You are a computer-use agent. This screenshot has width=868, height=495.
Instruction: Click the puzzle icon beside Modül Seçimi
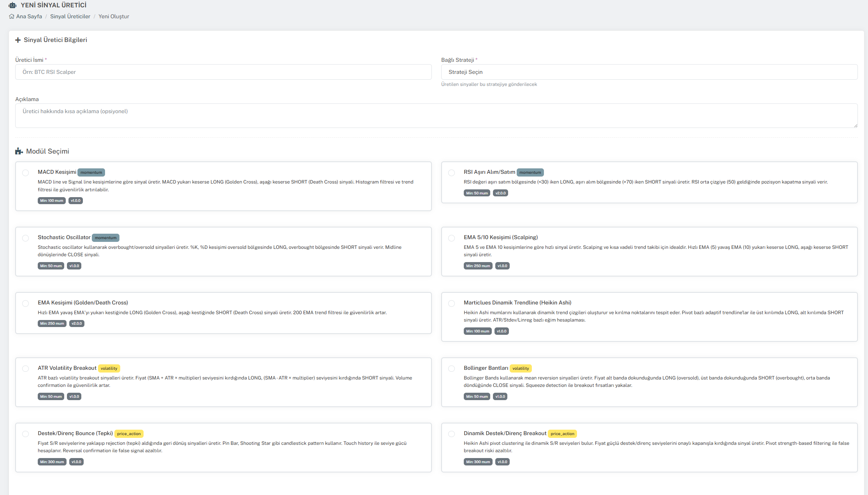click(x=19, y=151)
